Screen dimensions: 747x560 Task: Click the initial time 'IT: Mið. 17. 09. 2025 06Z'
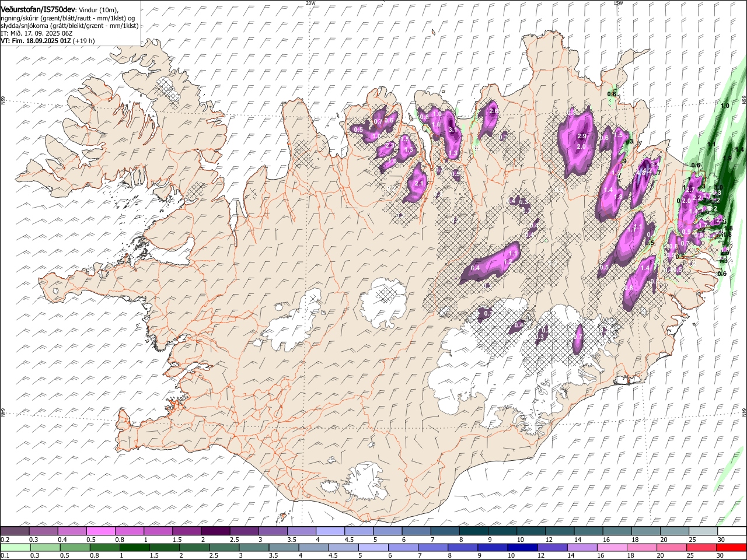tap(37, 33)
